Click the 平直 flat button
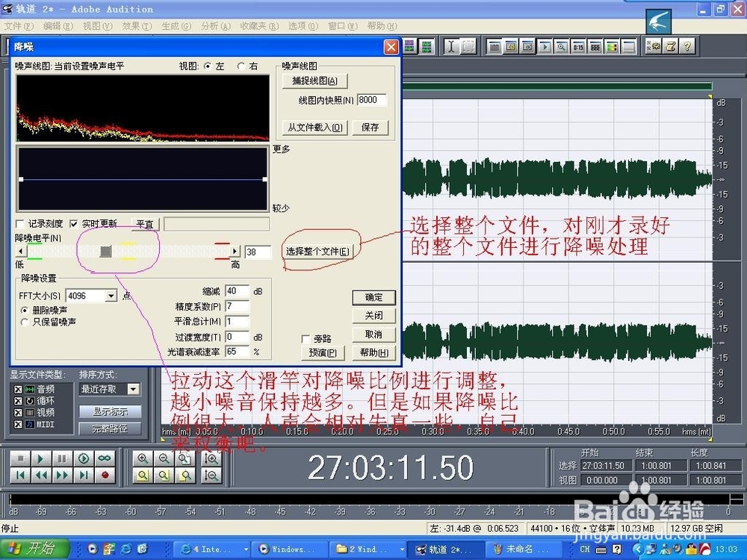Viewport: 747px width, 560px height. (145, 224)
